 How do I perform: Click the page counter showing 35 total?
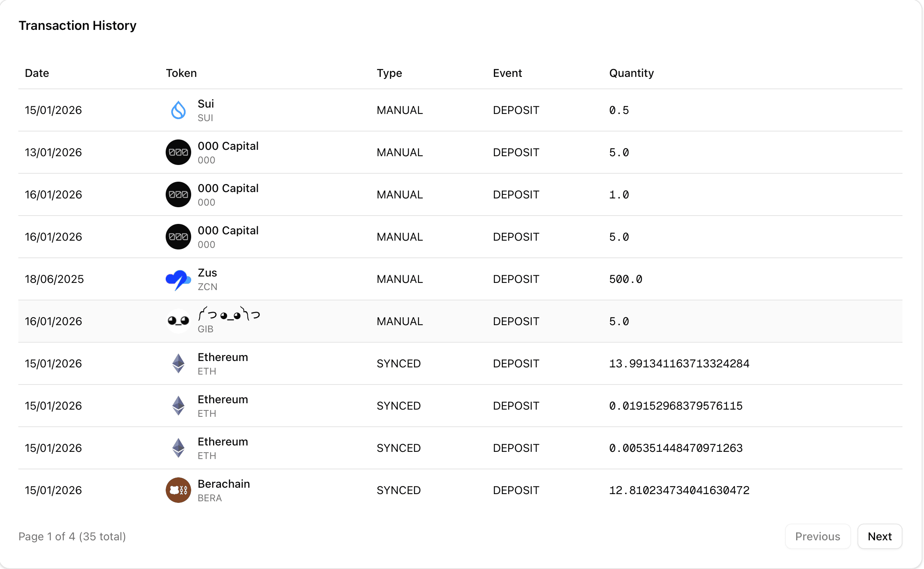pyautogui.click(x=72, y=536)
